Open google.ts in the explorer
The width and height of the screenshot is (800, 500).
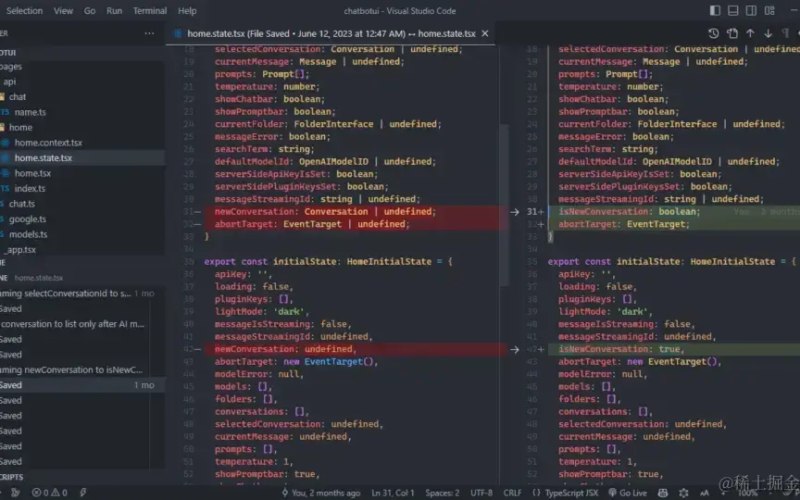pos(27,219)
